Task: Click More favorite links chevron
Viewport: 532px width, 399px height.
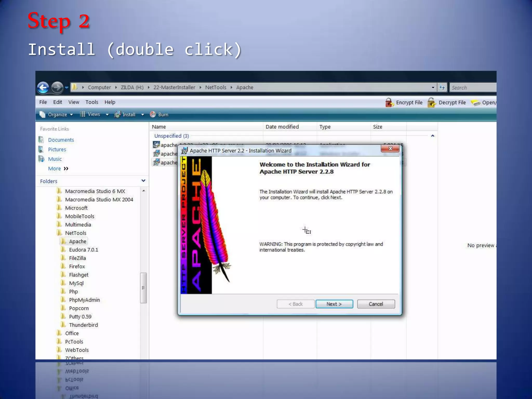Action: tap(66, 169)
